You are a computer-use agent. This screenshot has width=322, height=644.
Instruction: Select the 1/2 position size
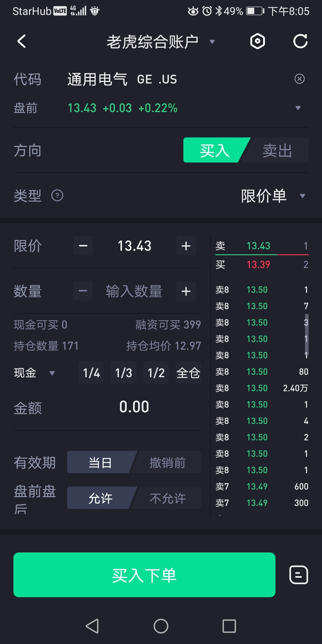point(156,373)
